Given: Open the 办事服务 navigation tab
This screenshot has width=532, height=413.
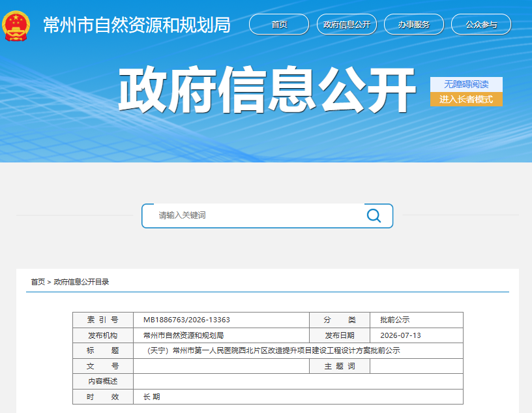Looking at the screenshot, I should 413,24.
